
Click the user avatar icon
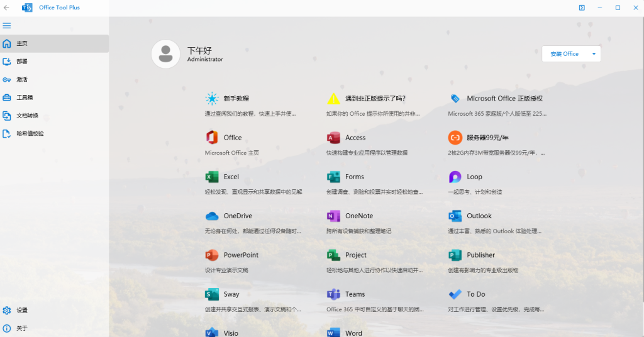[165, 54]
